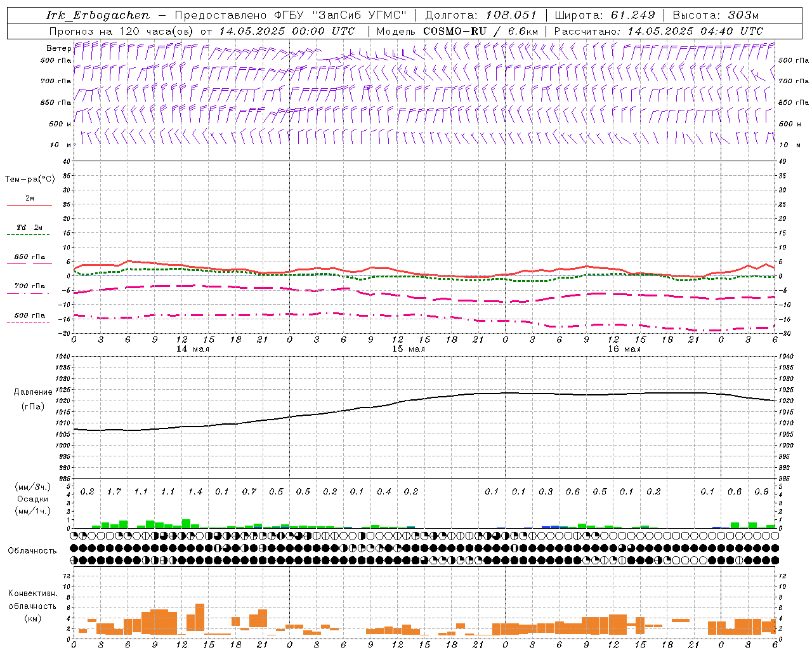The image size is (812, 650).
Task: Click the Конвективн. convective cloud label
Action: [32, 594]
